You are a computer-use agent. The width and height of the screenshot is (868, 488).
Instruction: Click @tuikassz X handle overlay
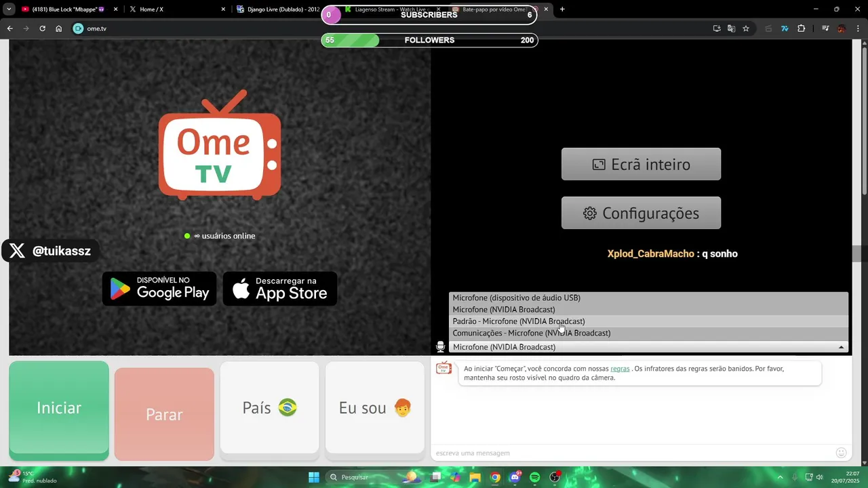[50, 251]
